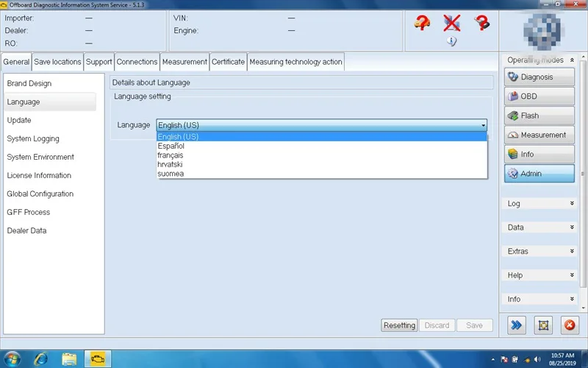Click the vehicle question mark icon
588x368 pixels.
coord(422,23)
